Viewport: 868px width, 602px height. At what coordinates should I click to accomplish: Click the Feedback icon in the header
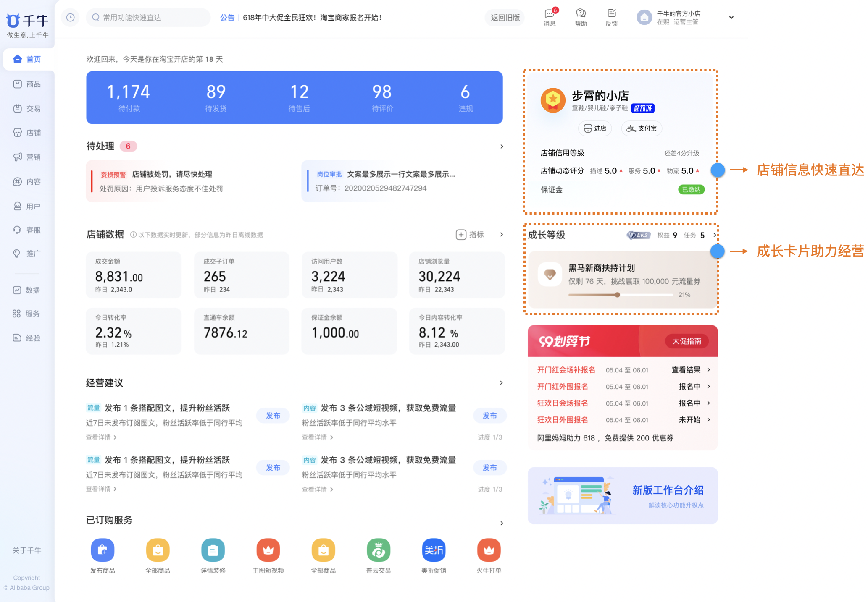611,14
